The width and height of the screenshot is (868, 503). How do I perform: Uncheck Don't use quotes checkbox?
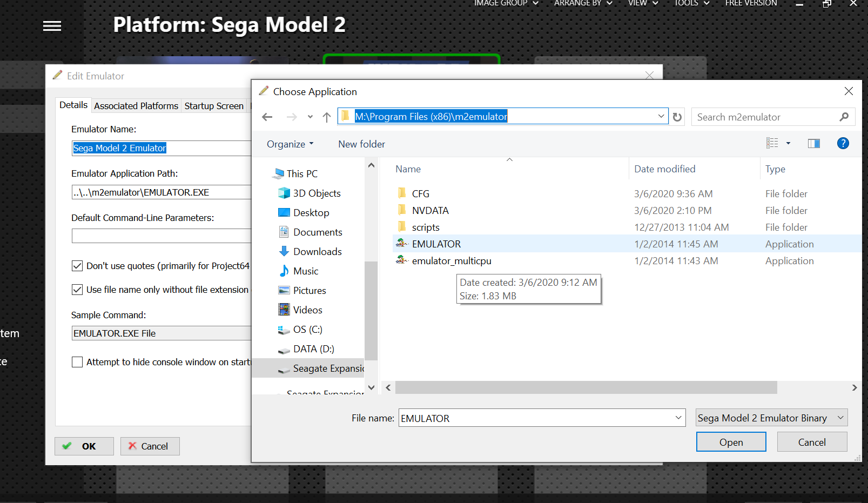tap(77, 266)
